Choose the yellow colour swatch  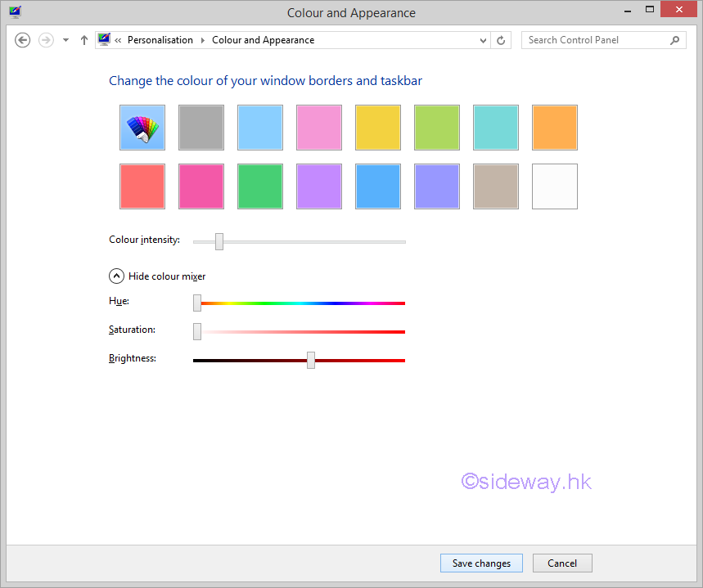pos(378,128)
